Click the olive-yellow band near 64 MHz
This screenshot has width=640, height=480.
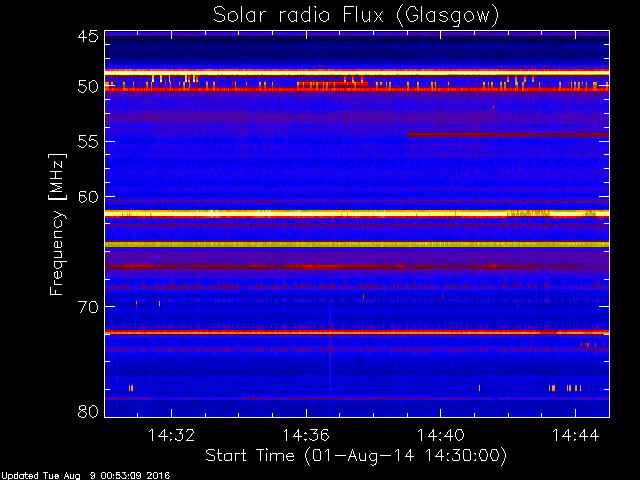357,244
